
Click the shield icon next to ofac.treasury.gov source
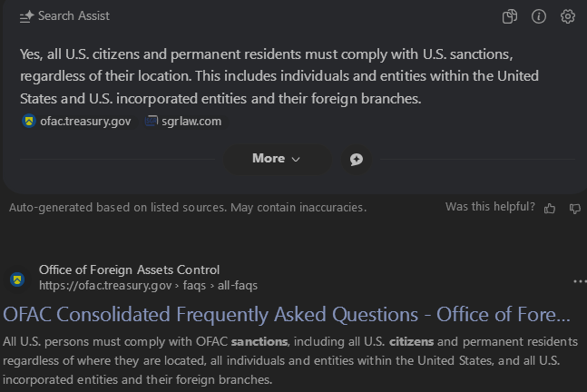click(28, 121)
